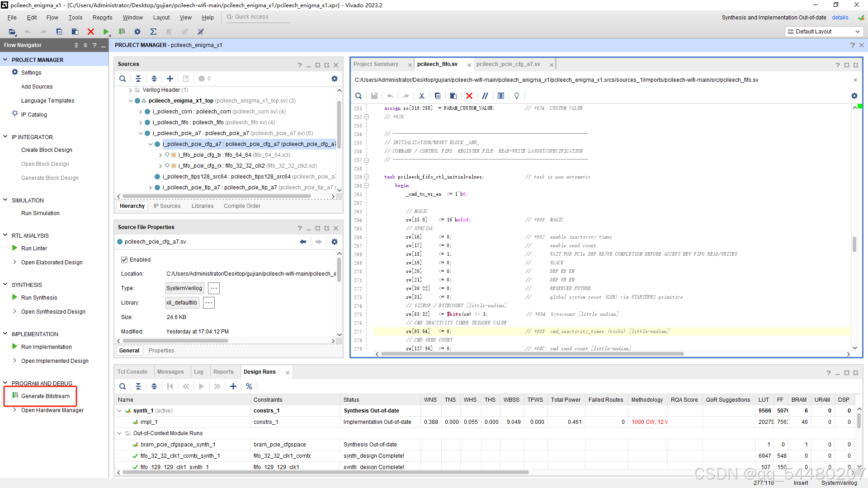
Task: Click Generate Bitstream toolbar icon
Action: click(122, 32)
